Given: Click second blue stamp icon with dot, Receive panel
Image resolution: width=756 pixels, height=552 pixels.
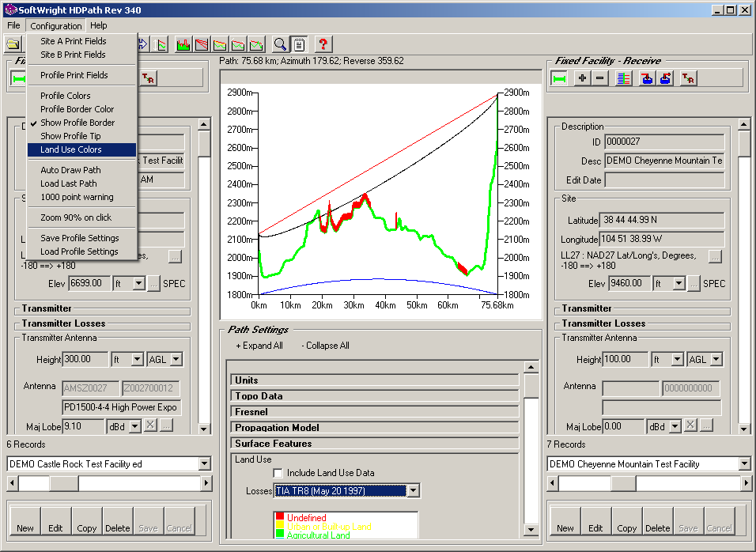Looking at the screenshot, I should (x=665, y=78).
